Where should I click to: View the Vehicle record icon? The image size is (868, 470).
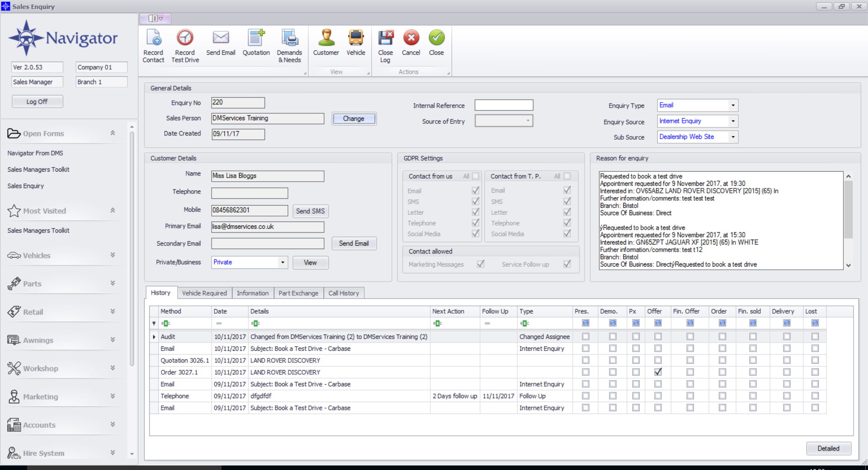[356, 38]
